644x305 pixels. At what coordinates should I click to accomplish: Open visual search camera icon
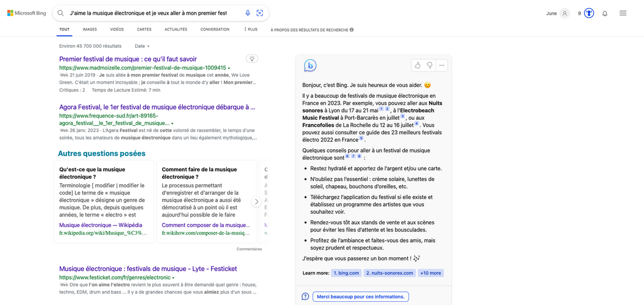tap(260, 13)
